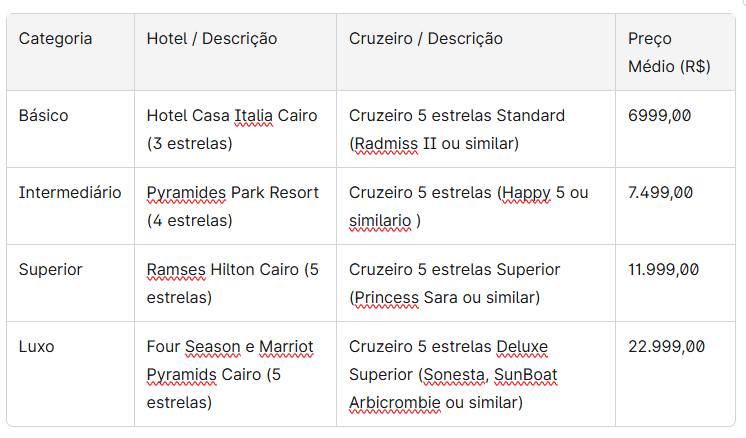Viewport: 746px width, 438px height.
Task: Select the Luxo category cell
Action: 37,347
